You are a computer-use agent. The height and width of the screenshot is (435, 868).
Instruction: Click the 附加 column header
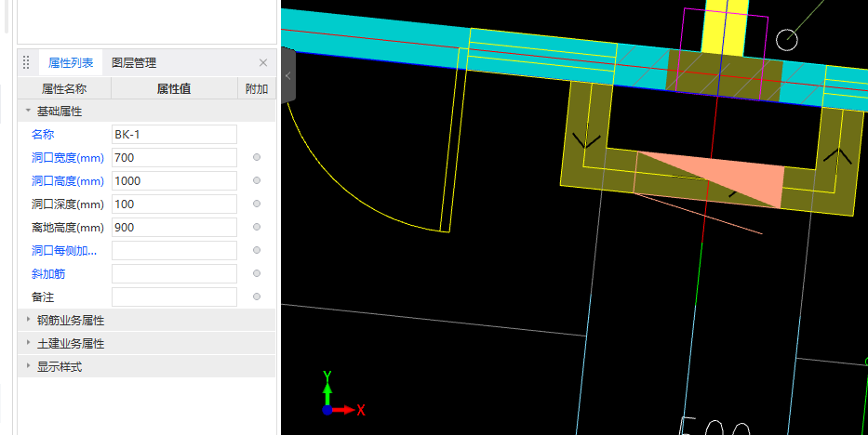[257, 88]
